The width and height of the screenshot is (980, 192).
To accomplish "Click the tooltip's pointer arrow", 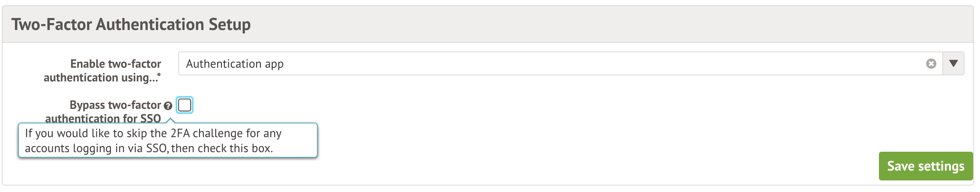I will (170, 120).
